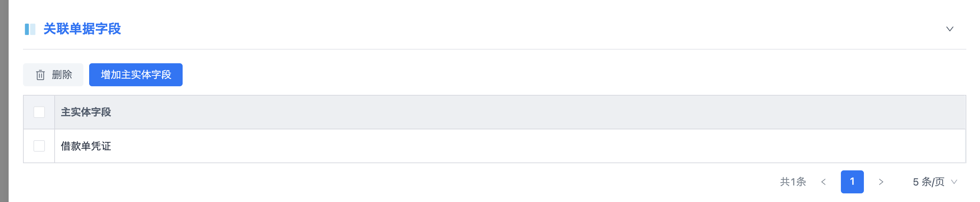This screenshot has height=202, width=980.
Task: Go to previous page arrow
Action: tap(824, 182)
